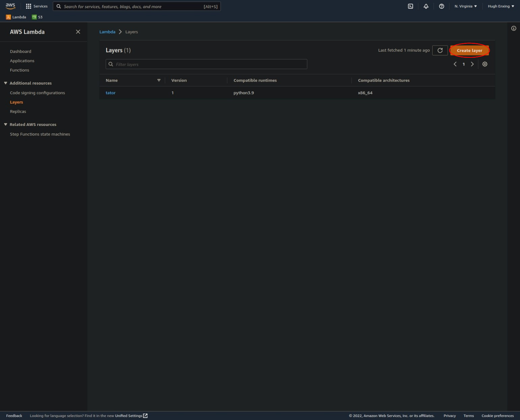Open the table preferences gear icon
The width and height of the screenshot is (520, 420).
point(485,64)
